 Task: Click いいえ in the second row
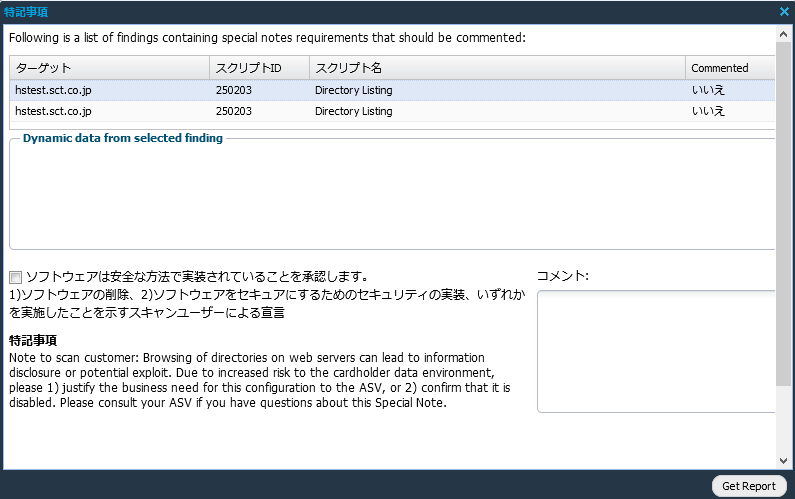pyautogui.click(x=708, y=111)
